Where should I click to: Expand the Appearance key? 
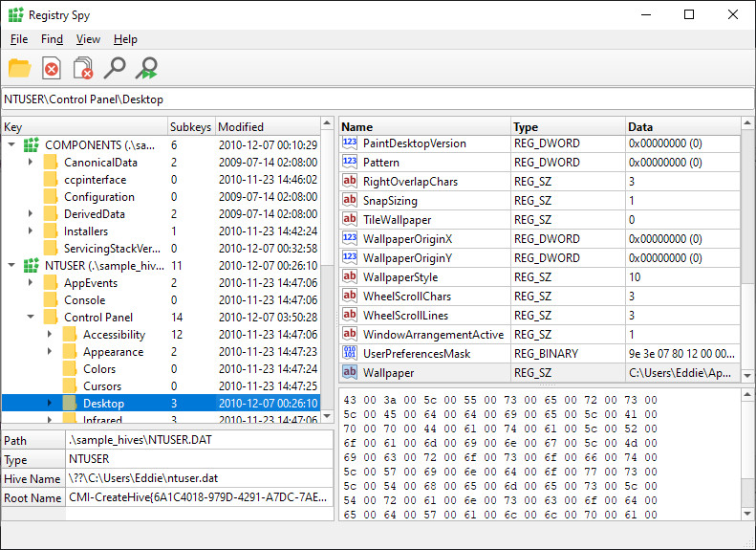[50, 352]
